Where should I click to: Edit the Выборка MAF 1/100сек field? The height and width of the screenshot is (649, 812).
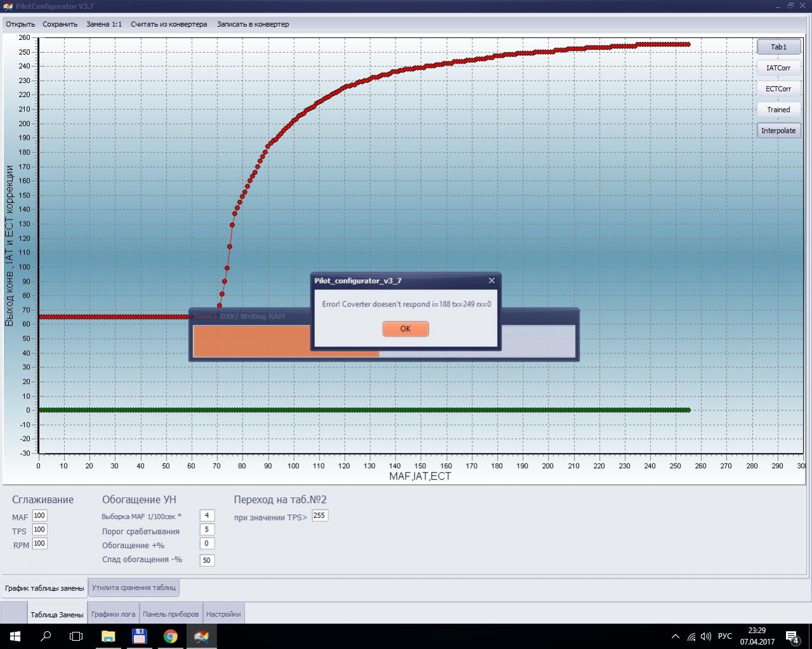[x=207, y=516]
